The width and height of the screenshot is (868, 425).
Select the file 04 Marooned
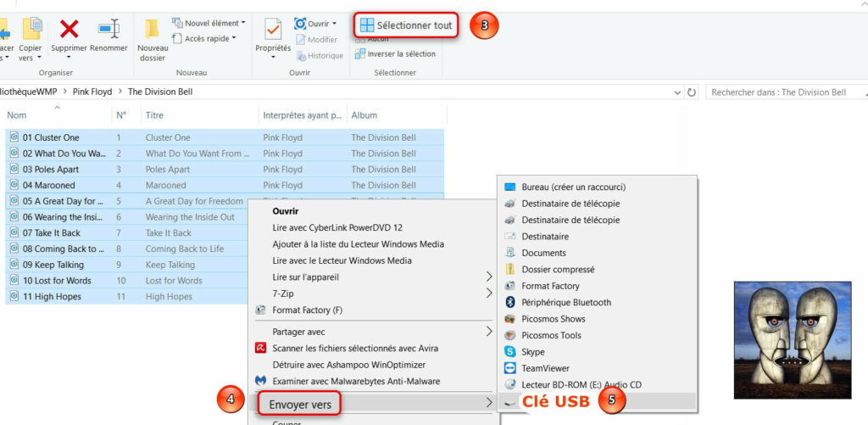(x=48, y=185)
